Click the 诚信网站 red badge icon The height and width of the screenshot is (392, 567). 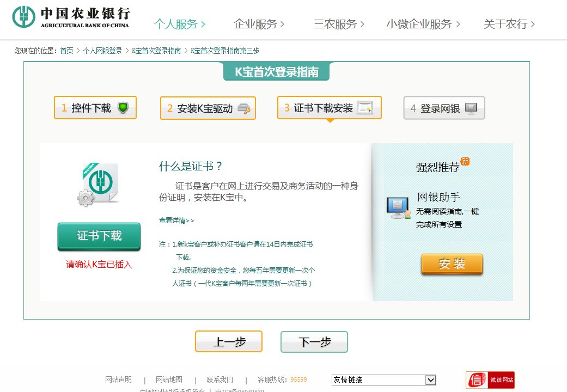point(489,379)
